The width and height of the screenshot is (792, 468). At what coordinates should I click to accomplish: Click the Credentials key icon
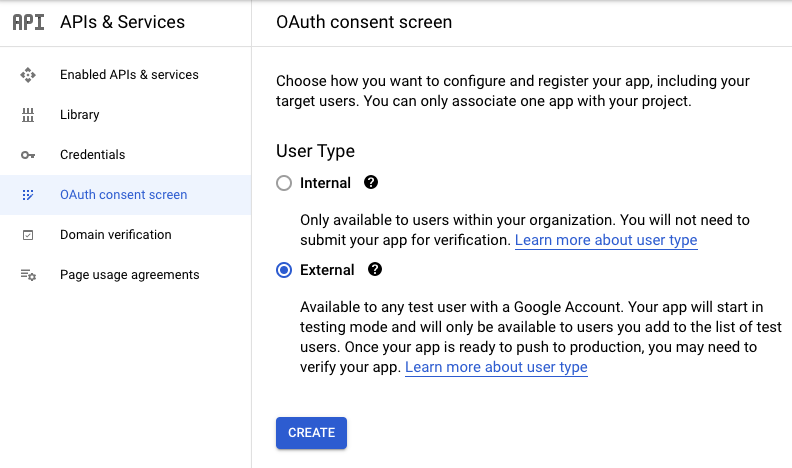click(x=28, y=155)
